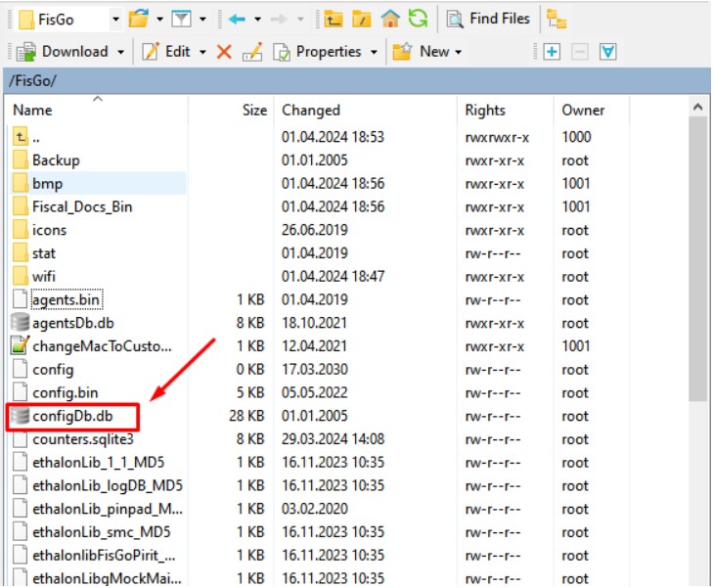Open the FisGo directory dropdown
713x588 pixels.
coord(115,19)
